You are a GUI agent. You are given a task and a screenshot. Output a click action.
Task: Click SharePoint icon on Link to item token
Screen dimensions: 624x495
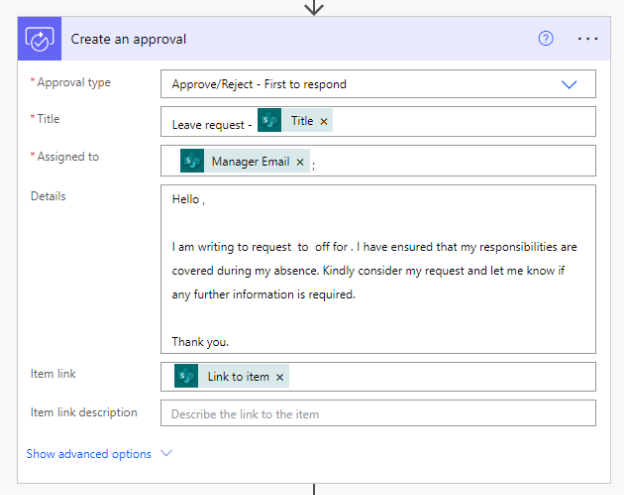click(x=186, y=376)
